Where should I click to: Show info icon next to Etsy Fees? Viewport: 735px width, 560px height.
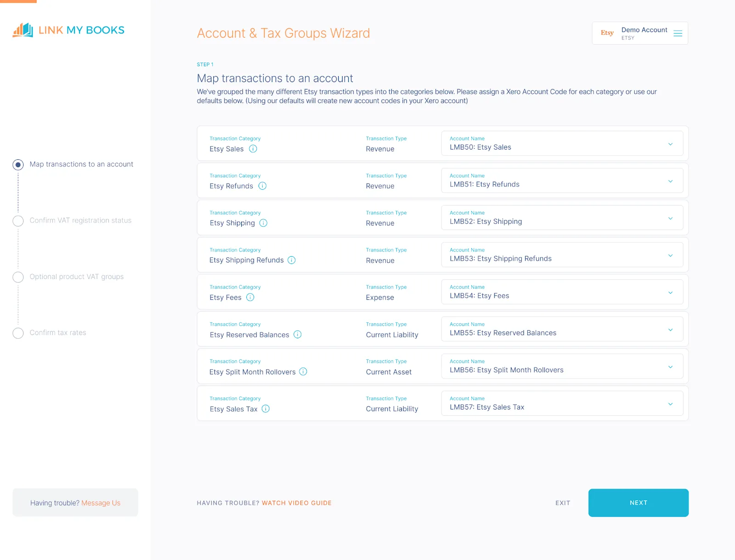(x=250, y=297)
